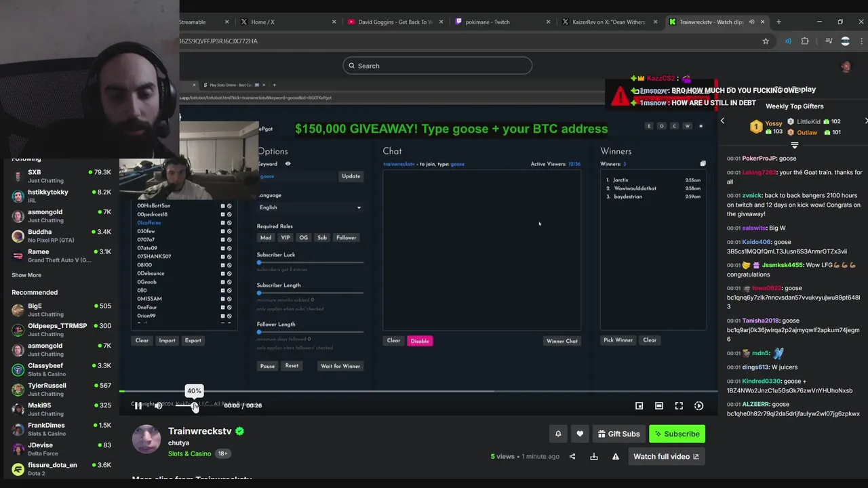The width and height of the screenshot is (868, 488).
Task: Click the Trainwreckstv channel avatar
Action: pos(146,439)
